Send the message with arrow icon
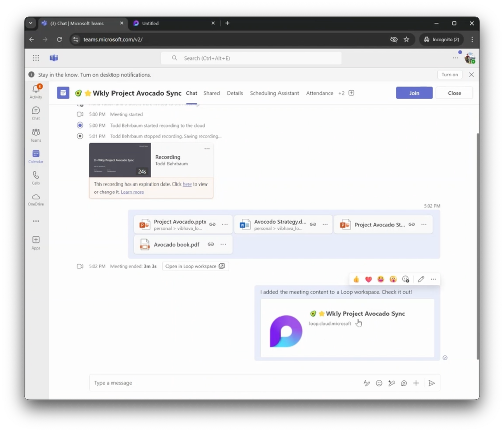This screenshot has width=504, height=432. (432, 383)
